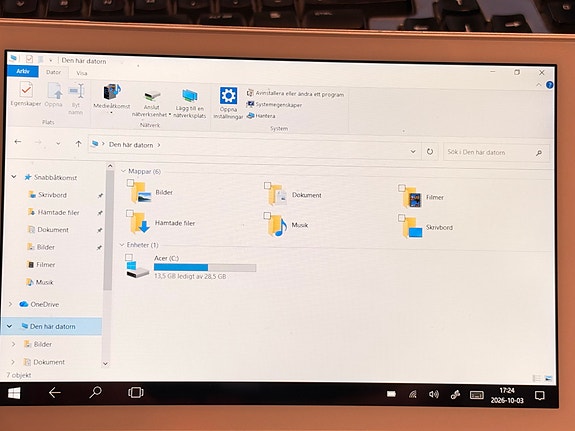Image resolution: width=575 pixels, height=431 pixels.
Task: Select the Skrivbord folder icon in Mappar
Action: (x=412, y=228)
